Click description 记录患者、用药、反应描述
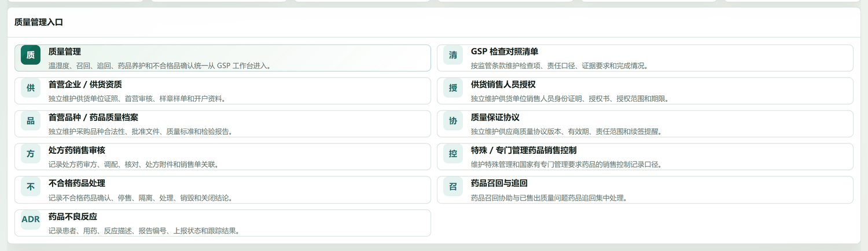The image size is (868, 251). (x=144, y=231)
